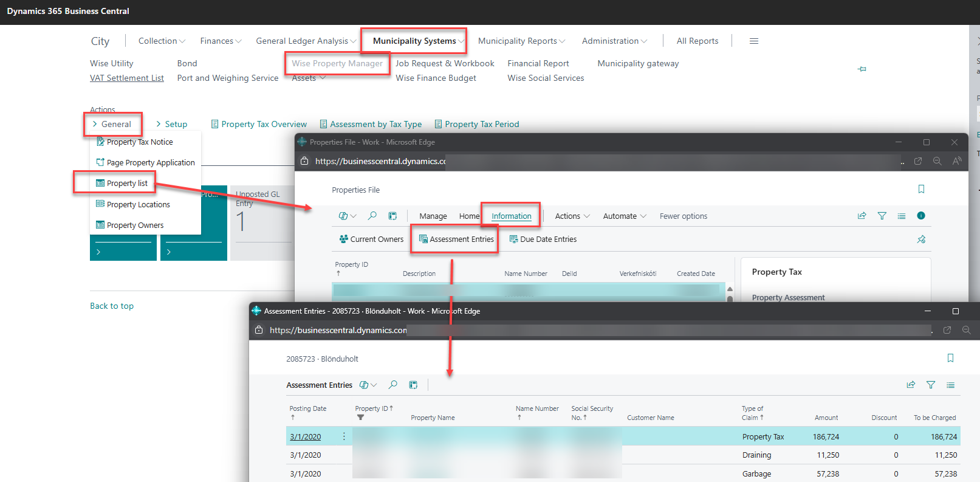Click the Assessment Entries action button
Image resolution: width=980 pixels, height=482 pixels.
pyautogui.click(x=456, y=239)
